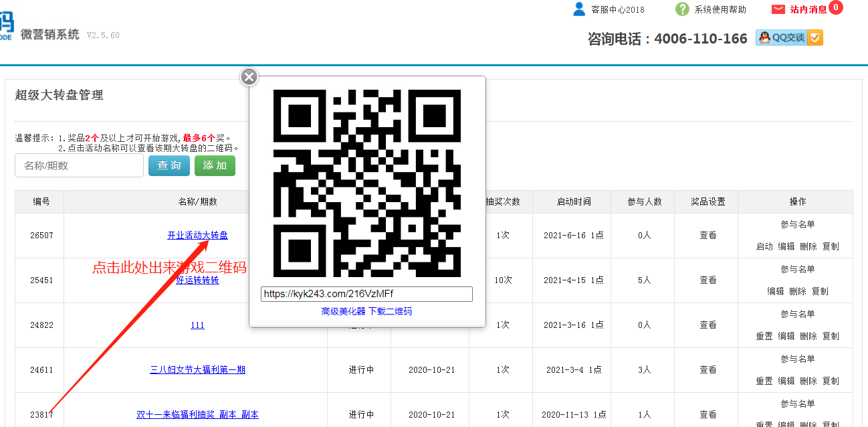
Task: Click 下载二维码 to download the QR code
Action: click(x=390, y=311)
